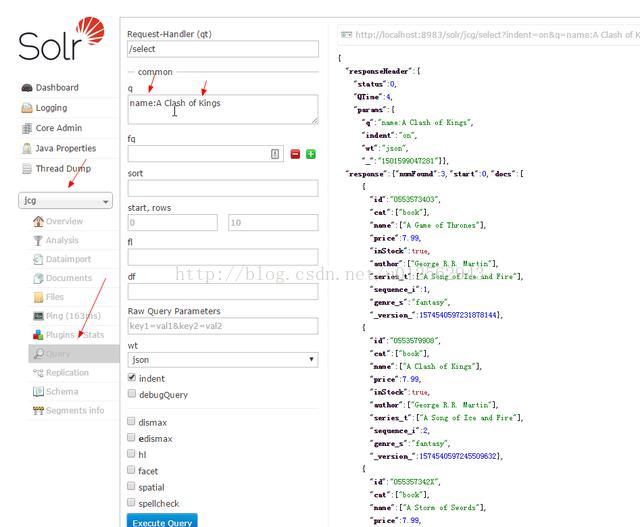Click the Analysis funnel icon
This screenshot has height=527, width=640.
tap(38, 240)
